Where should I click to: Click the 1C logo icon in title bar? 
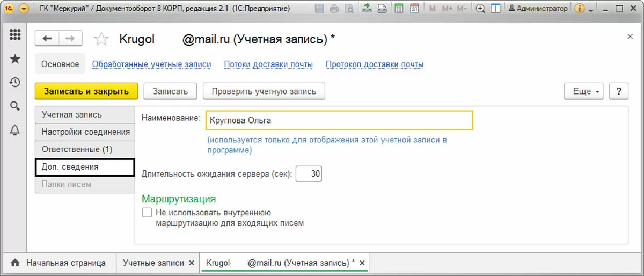tap(8, 9)
